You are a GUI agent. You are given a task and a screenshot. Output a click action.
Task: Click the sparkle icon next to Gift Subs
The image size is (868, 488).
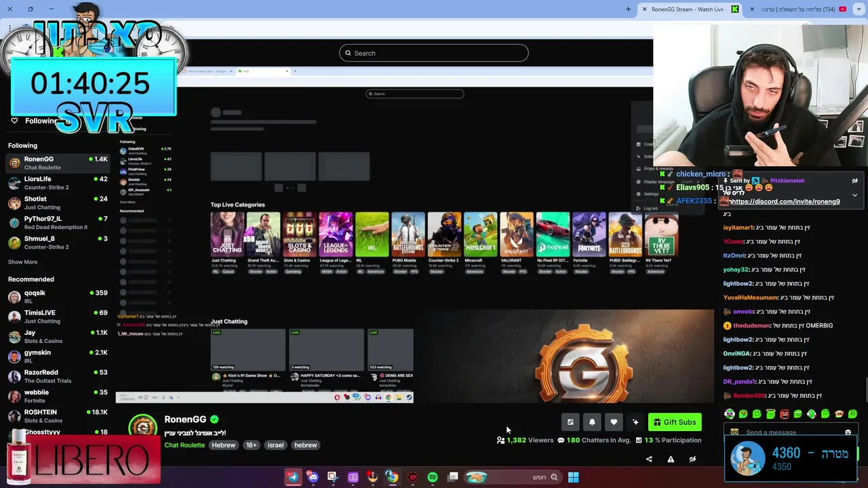(635, 422)
